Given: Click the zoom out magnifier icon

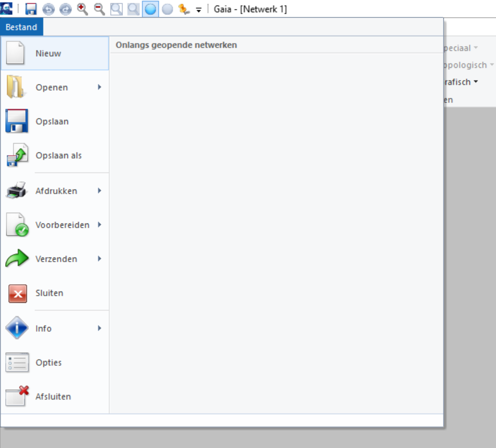Looking at the screenshot, I should [x=99, y=9].
